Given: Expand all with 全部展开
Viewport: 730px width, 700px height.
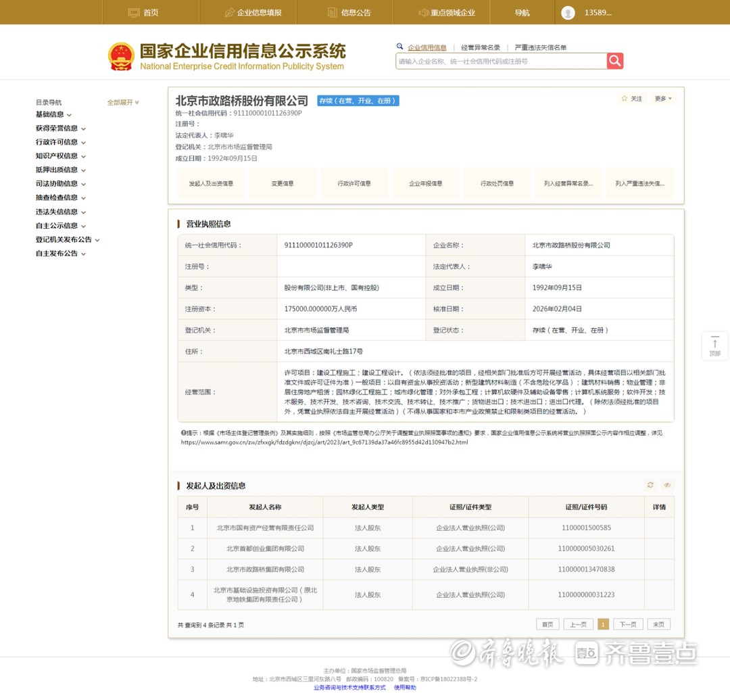Looking at the screenshot, I should click(x=123, y=102).
